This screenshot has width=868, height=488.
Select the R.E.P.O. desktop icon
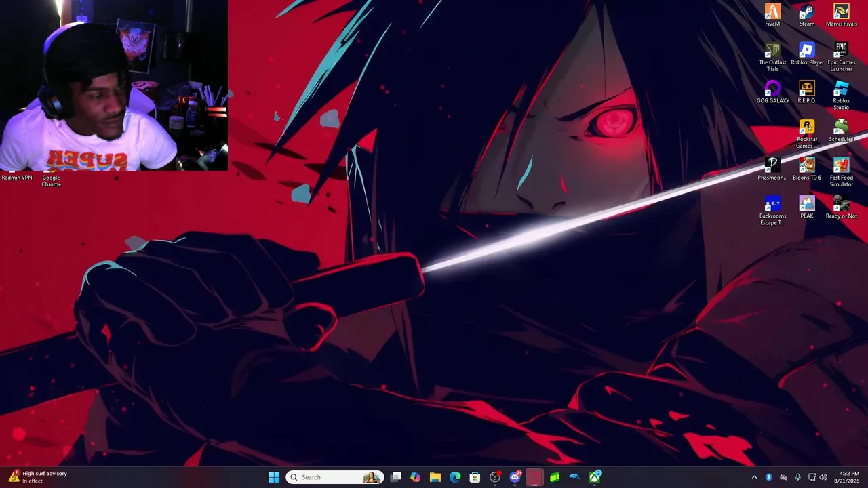pyautogui.click(x=806, y=92)
